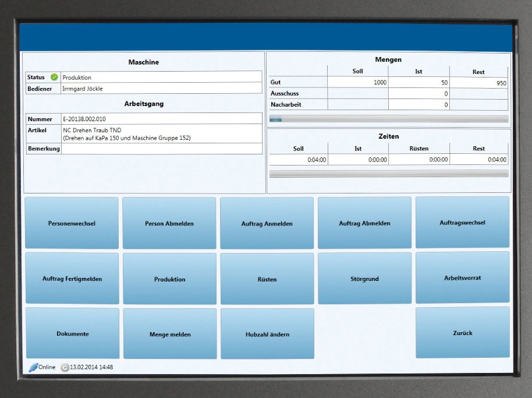Open the Personenwechsel function

tap(72, 223)
